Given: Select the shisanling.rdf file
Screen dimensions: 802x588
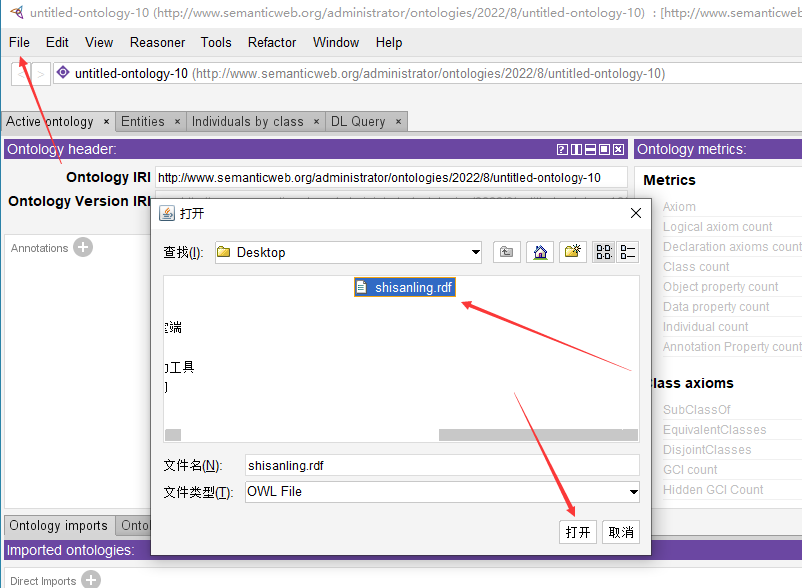Looking at the screenshot, I should coord(405,287).
